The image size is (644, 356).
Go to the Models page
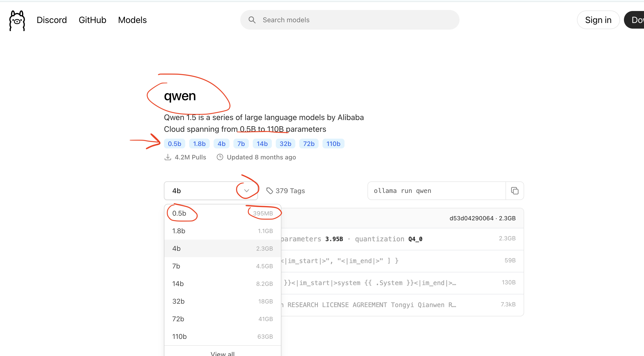(x=132, y=20)
